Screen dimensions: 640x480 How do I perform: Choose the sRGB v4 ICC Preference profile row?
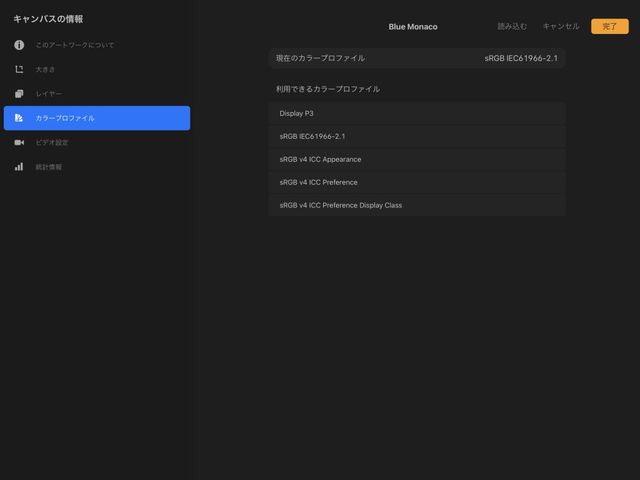[417, 182]
